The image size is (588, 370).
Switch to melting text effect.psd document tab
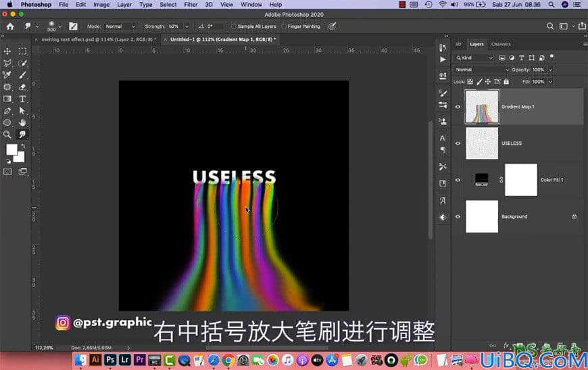pyautogui.click(x=99, y=39)
